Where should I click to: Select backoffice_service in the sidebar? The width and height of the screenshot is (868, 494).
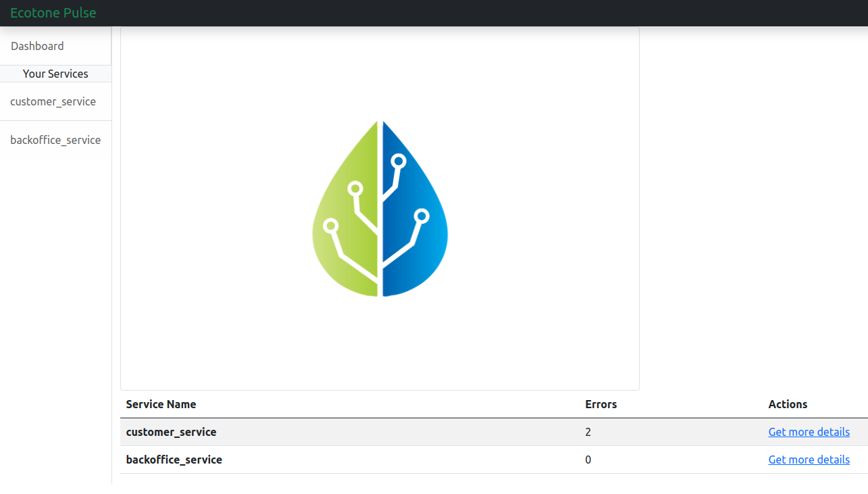coord(55,140)
